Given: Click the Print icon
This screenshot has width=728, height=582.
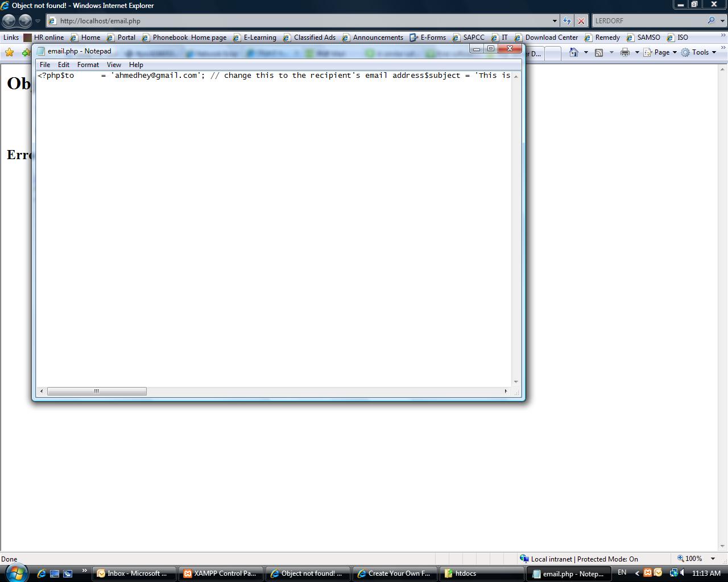Looking at the screenshot, I should [625, 52].
